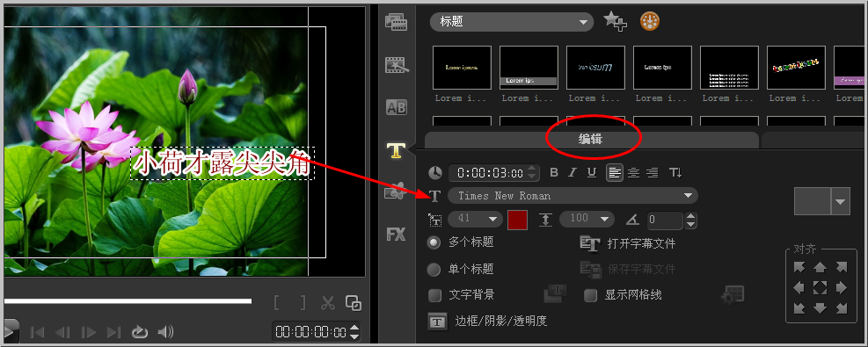868x347 pixels.
Task: Select the AB icon in the sidebar
Action: pos(396,107)
